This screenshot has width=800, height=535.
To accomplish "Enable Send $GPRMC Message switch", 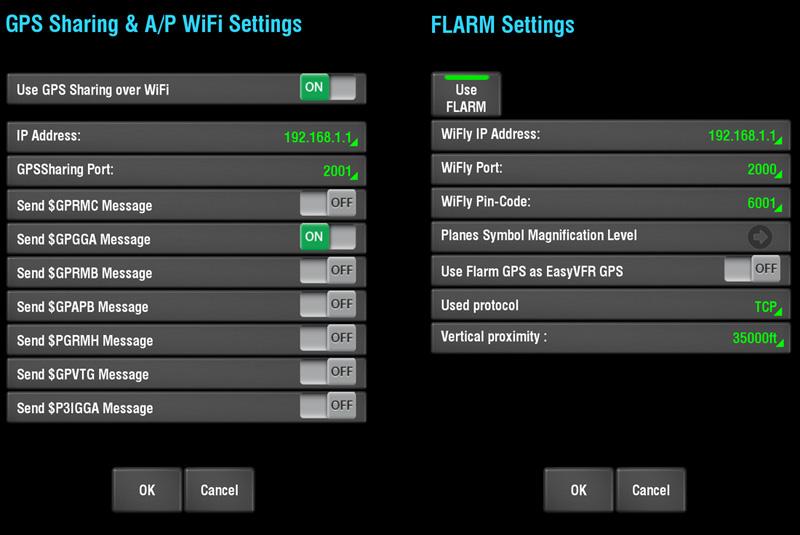I will point(328,203).
